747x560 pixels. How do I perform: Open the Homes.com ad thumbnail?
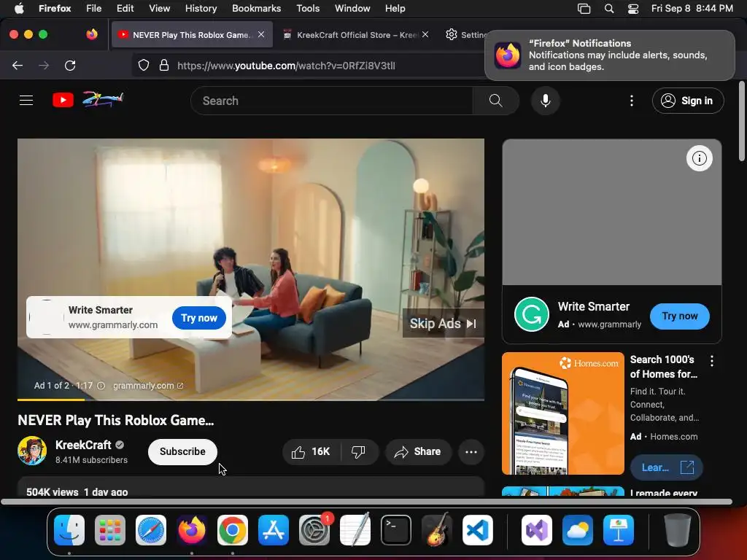tap(563, 413)
